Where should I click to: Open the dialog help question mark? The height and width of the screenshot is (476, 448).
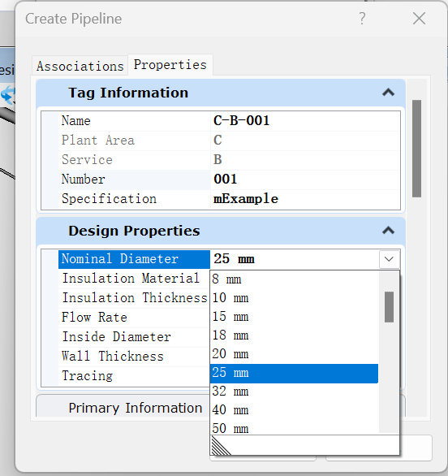tap(362, 19)
